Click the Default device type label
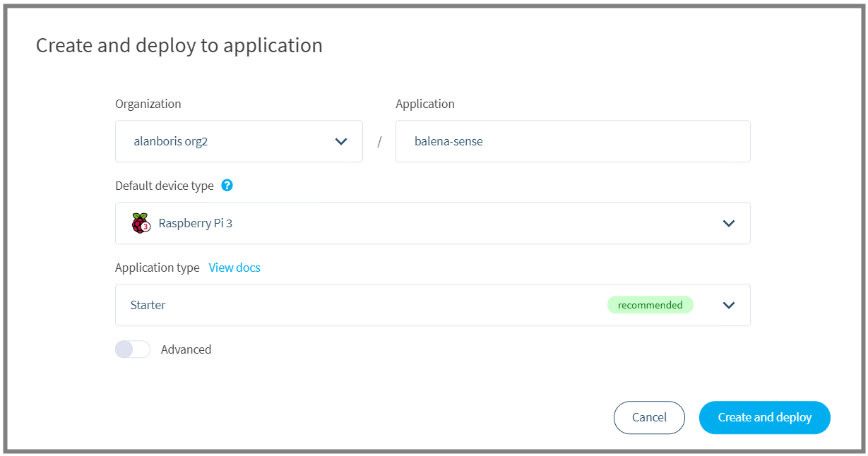The width and height of the screenshot is (868, 456). tap(164, 186)
